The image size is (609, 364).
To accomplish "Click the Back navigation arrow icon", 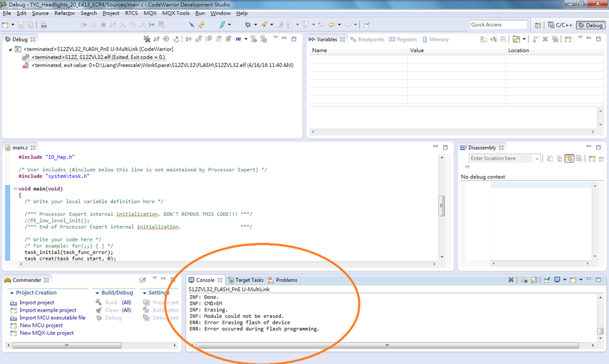I will point(331,24).
